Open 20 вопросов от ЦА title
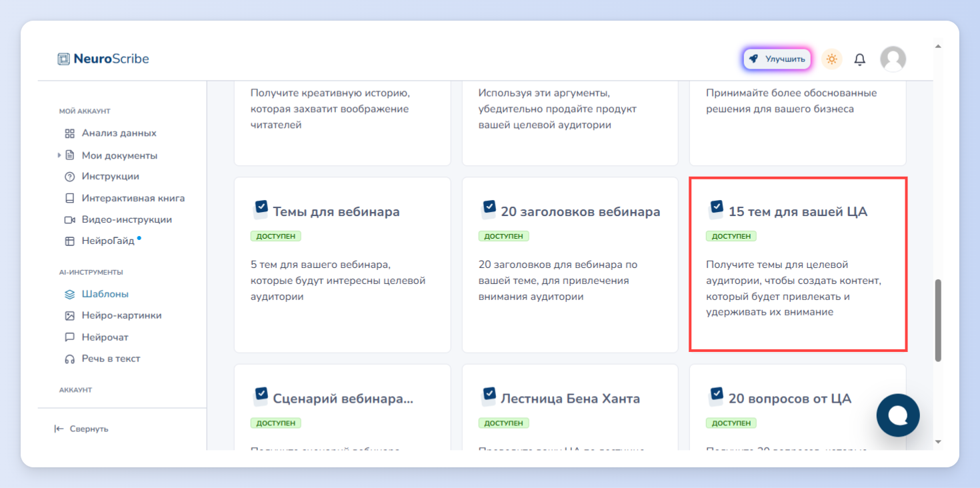This screenshot has height=488, width=980. (x=790, y=399)
